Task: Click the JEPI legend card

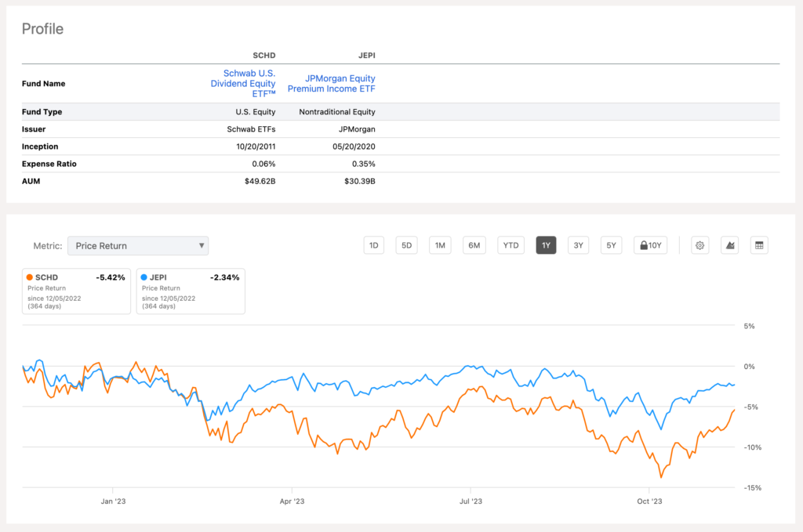Action: (x=191, y=291)
